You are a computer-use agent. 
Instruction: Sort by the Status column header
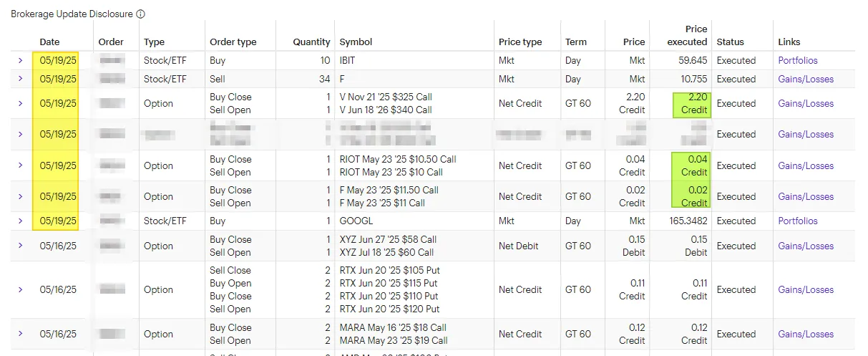(731, 42)
